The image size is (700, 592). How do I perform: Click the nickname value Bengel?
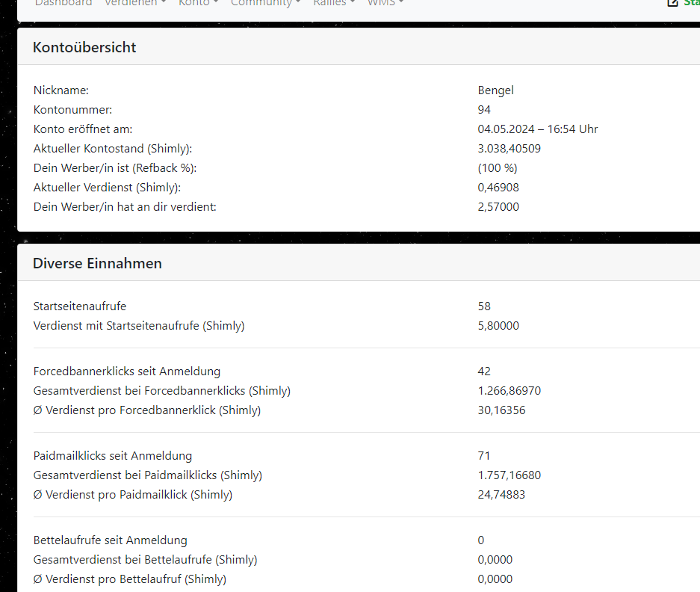tap(495, 90)
